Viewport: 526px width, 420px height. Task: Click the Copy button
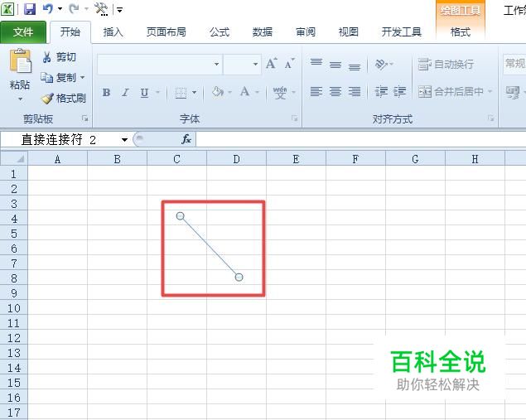click(x=58, y=78)
